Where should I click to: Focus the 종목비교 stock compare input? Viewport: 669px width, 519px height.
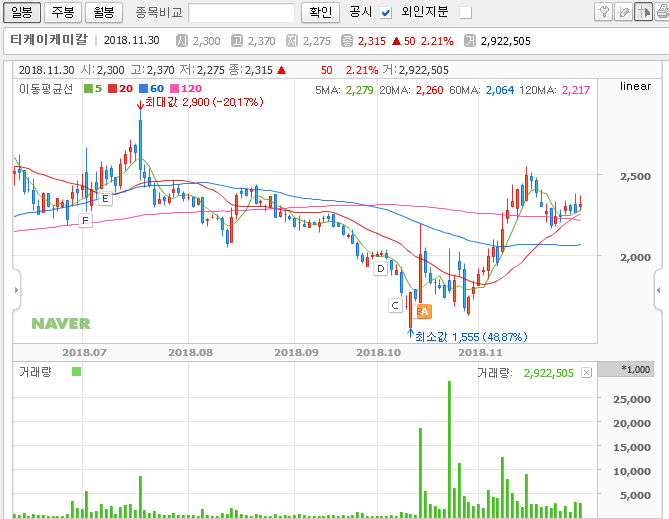pyautogui.click(x=241, y=13)
